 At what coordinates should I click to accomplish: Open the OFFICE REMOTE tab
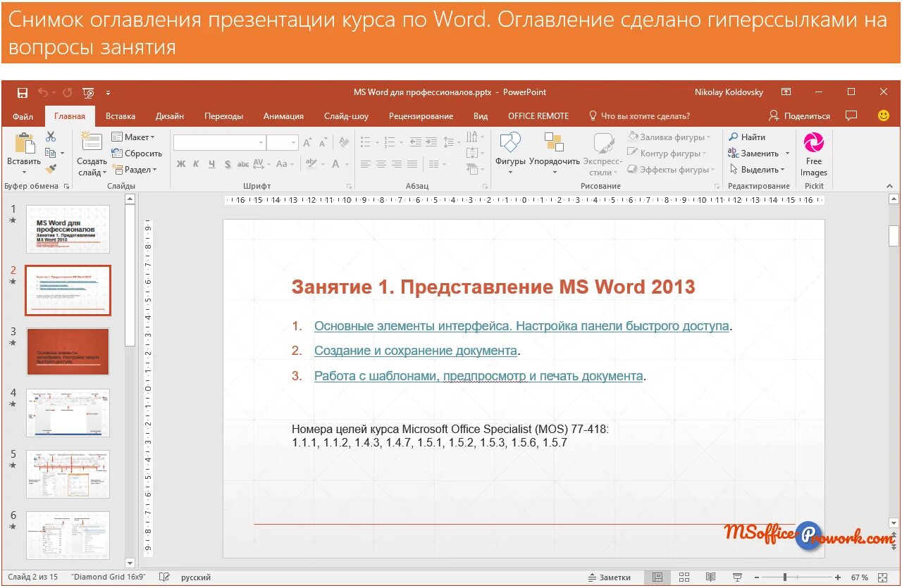tap(538, 116)
